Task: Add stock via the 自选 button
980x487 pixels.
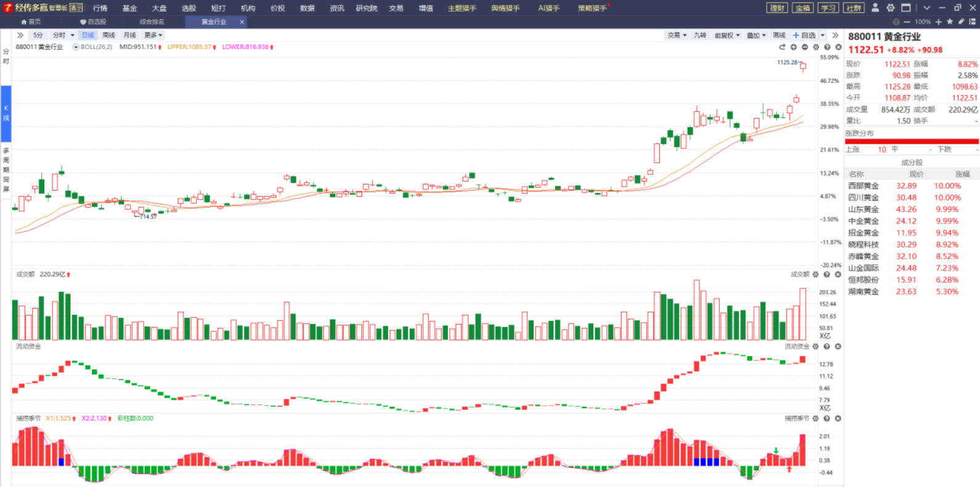Action: [805, 35]
